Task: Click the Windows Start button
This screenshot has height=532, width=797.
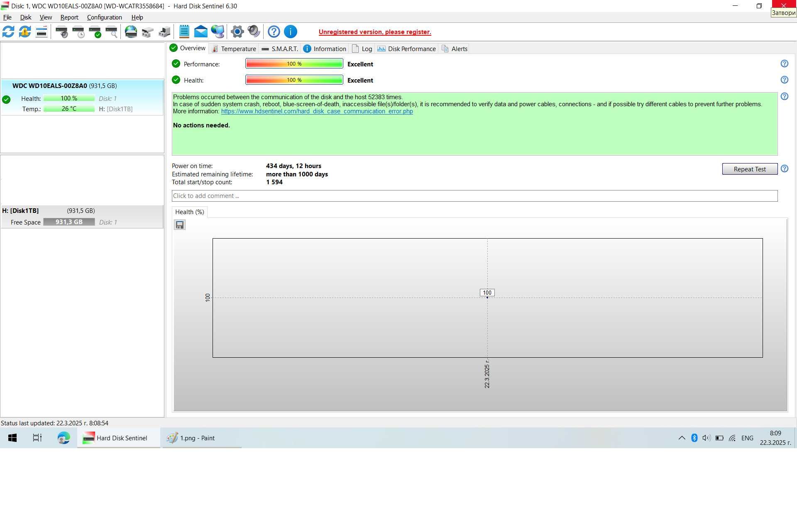Action: 12,438
